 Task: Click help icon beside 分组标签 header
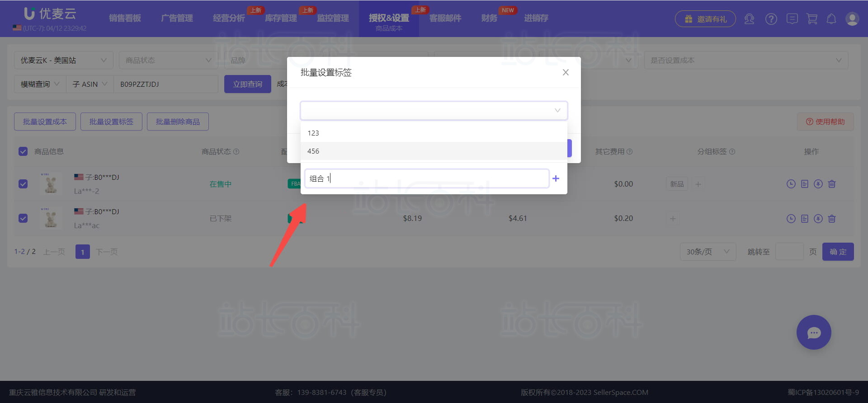click(732, 152)
